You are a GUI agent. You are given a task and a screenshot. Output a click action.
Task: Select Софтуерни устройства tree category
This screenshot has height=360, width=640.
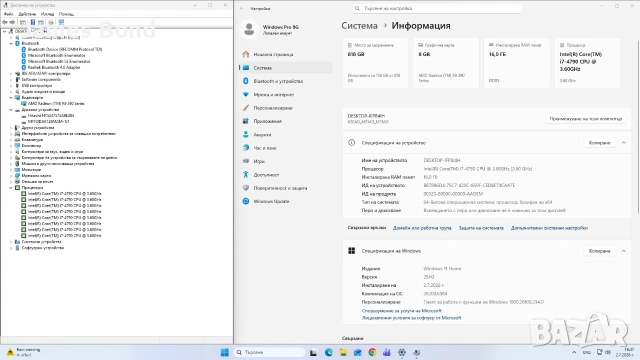(x=42, y=248)
